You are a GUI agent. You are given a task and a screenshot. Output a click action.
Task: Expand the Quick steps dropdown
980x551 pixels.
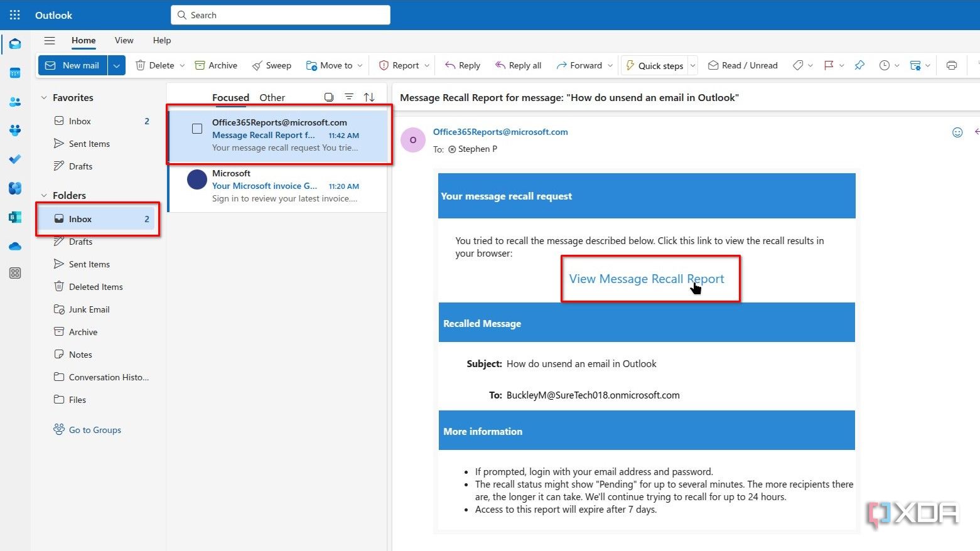(692, 65)
